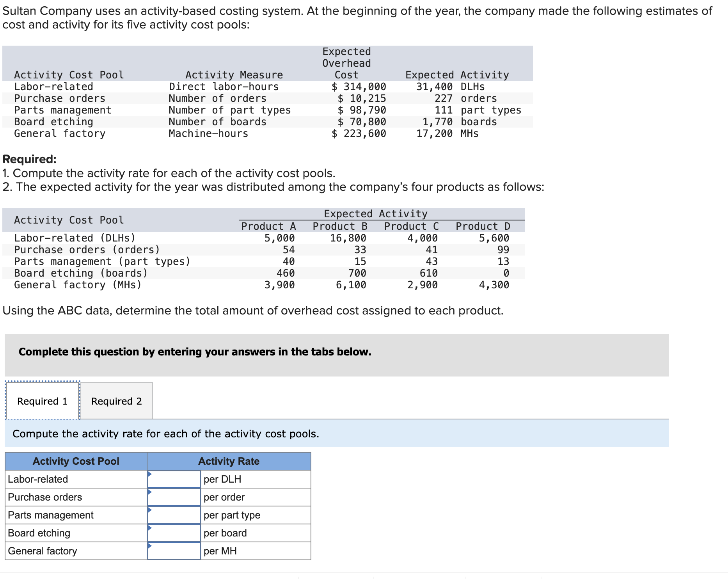Click inside the Labor-related activity rate input field
This screenshot has height=579, width=728.
pos(174,479)
